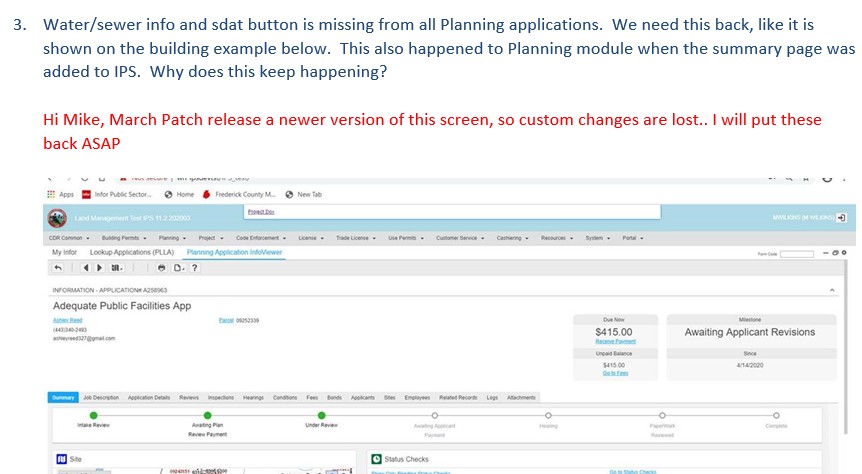
Task: Open the System dropdown menu
Action: tap(598, 238)
